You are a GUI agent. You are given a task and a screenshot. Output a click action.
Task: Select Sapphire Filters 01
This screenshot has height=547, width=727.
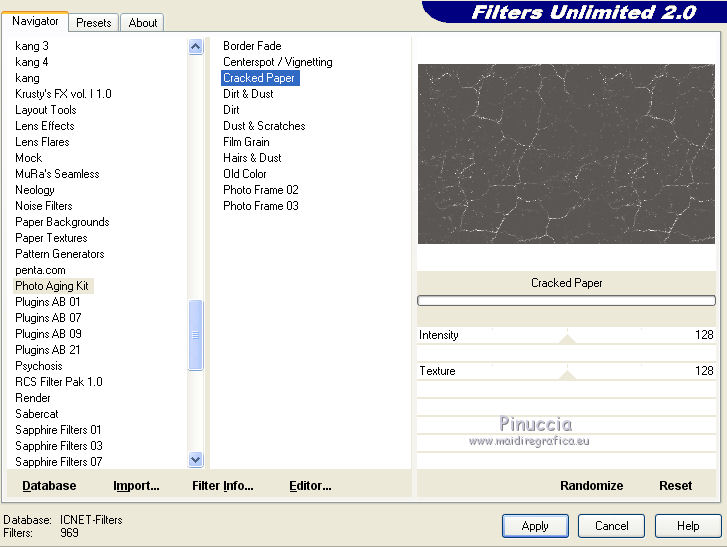pyautogui.click(x=58, y=430)
